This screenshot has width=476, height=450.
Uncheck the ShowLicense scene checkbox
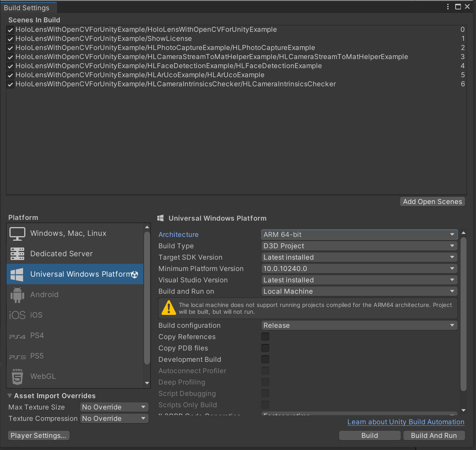tap(11, 39)
